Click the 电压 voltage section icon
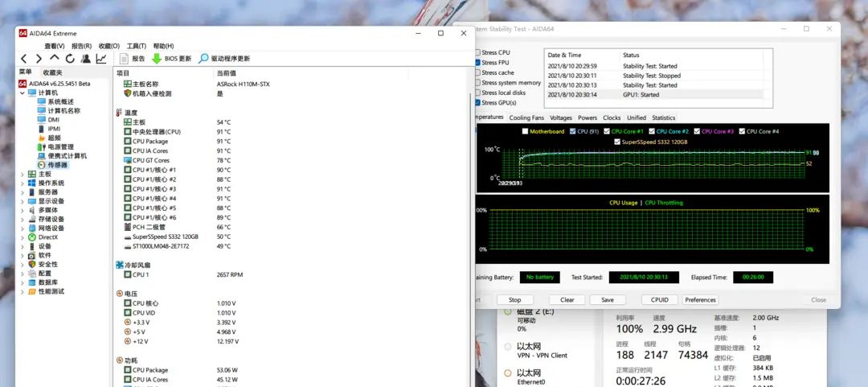The width and height of the screenshot is (868, 387). [120, 294]
